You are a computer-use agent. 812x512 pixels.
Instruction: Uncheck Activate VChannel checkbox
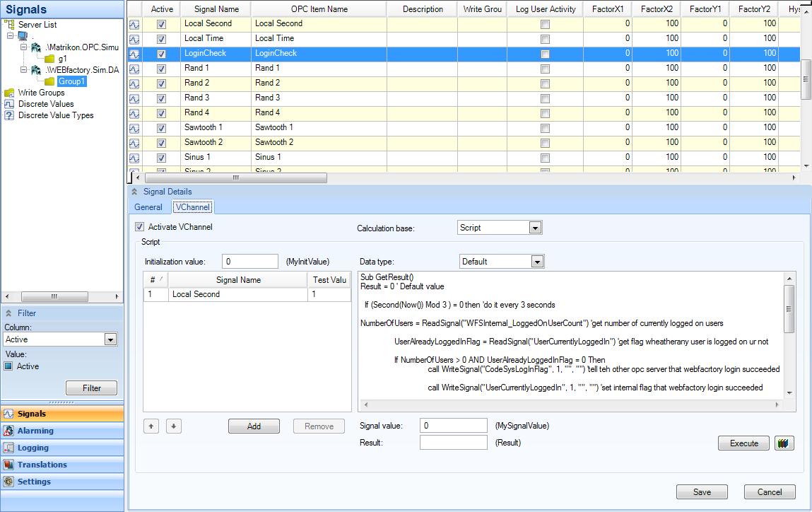click(139, 227)
